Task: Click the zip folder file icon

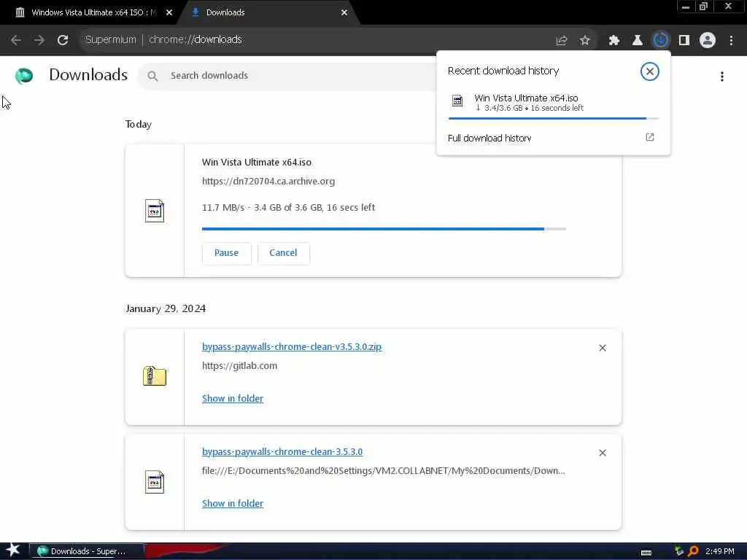Action: (x=155, y=376)
